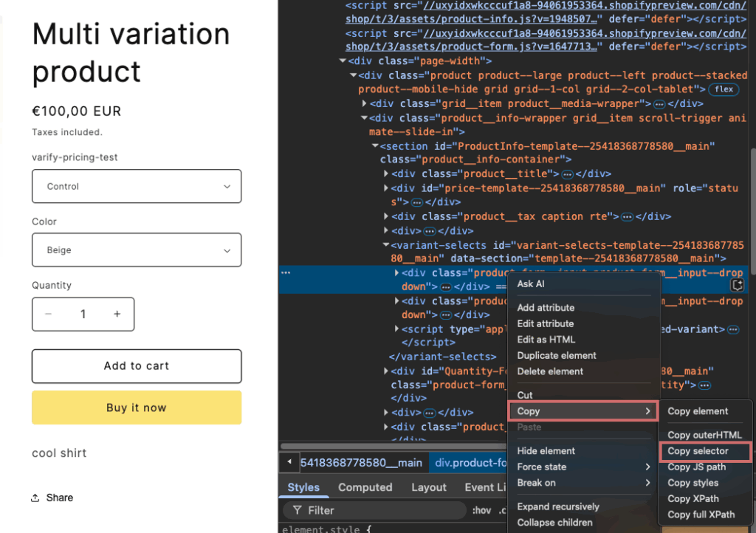Expand the product__tax caption div node
Screen dimensions: 756x533
(385, 216)
